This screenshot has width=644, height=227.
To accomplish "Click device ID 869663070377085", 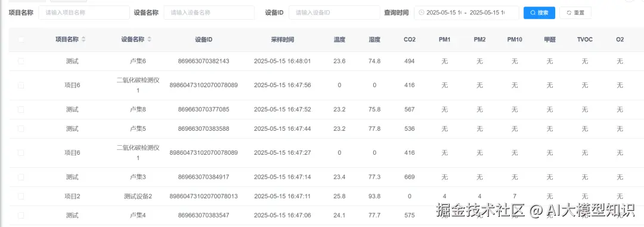I will [x=204, y=110].
